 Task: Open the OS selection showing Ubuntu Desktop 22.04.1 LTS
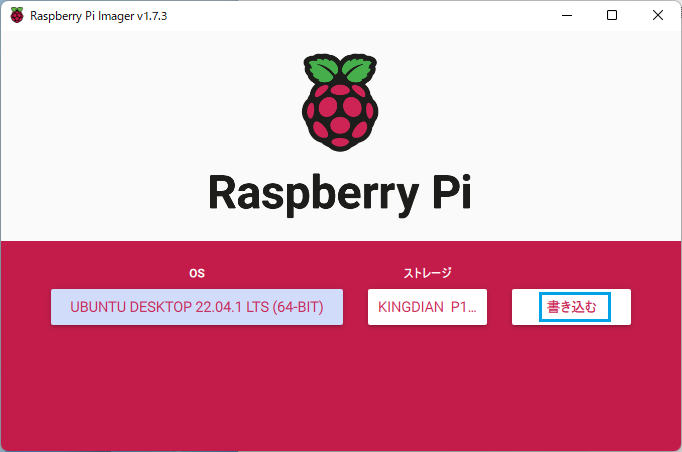pos(197,307)
